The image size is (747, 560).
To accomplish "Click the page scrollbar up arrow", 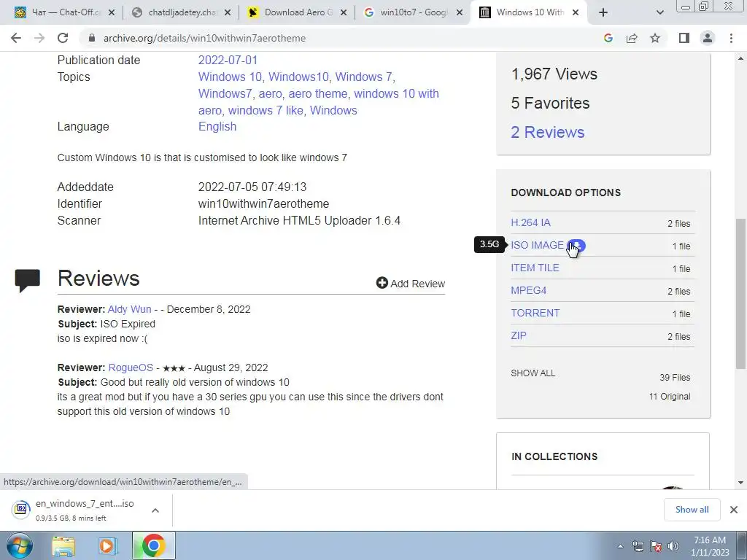I will coord(741,58).
